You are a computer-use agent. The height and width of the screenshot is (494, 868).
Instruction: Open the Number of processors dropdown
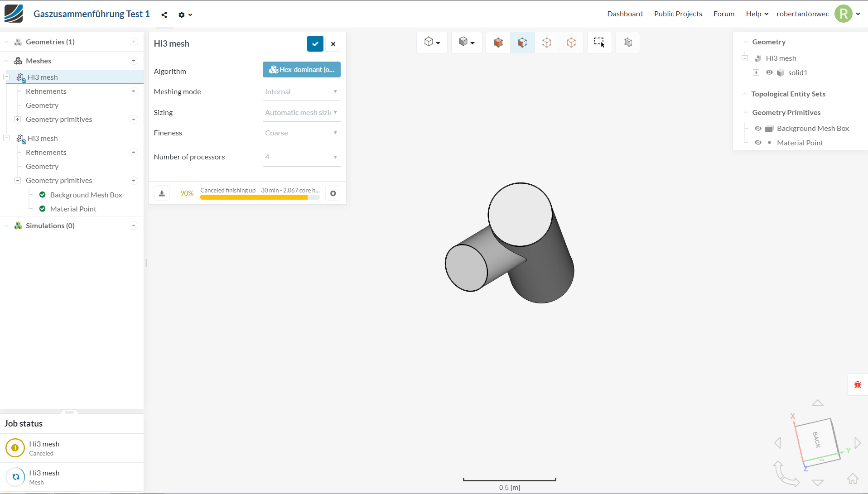[x=302, y=157]
